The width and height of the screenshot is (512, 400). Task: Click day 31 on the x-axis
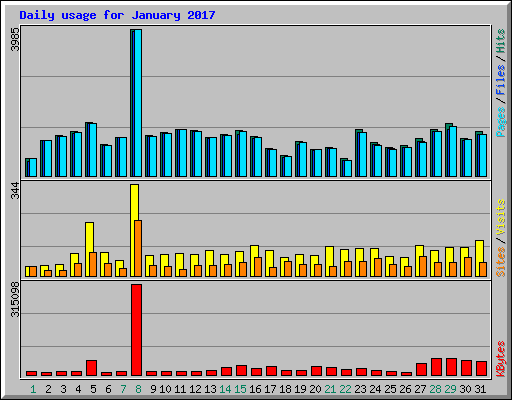click(480, 389)
